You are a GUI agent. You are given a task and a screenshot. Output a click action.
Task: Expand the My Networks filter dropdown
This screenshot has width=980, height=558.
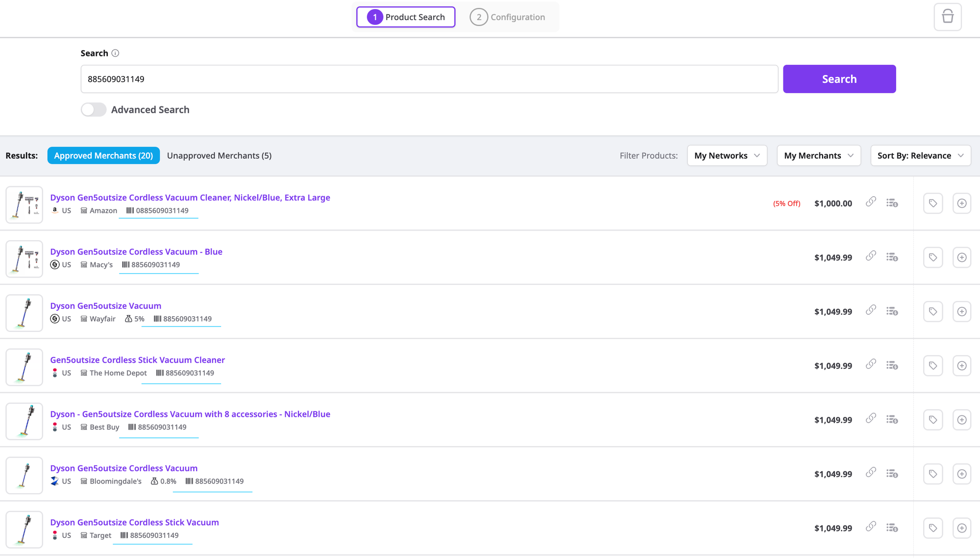tap(727, 155)
